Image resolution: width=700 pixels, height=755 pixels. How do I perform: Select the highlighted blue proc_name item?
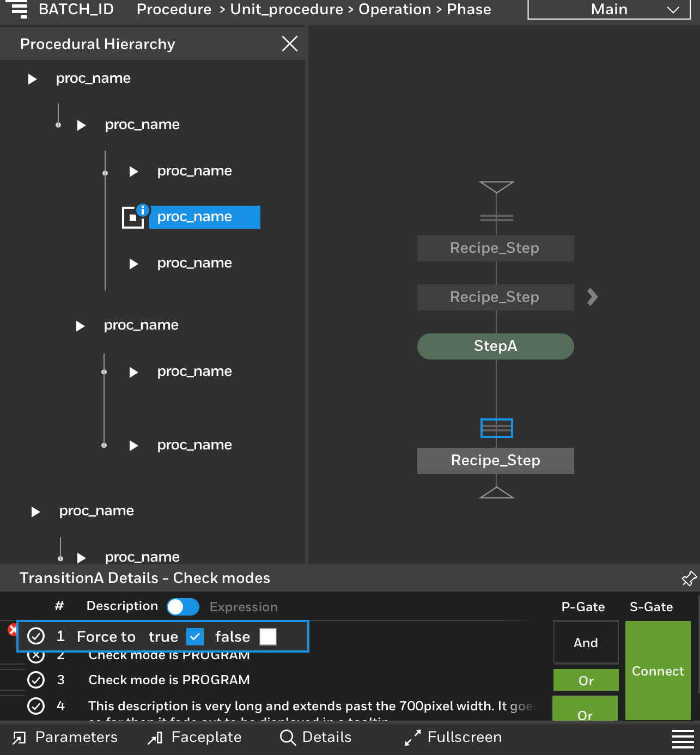205,217
